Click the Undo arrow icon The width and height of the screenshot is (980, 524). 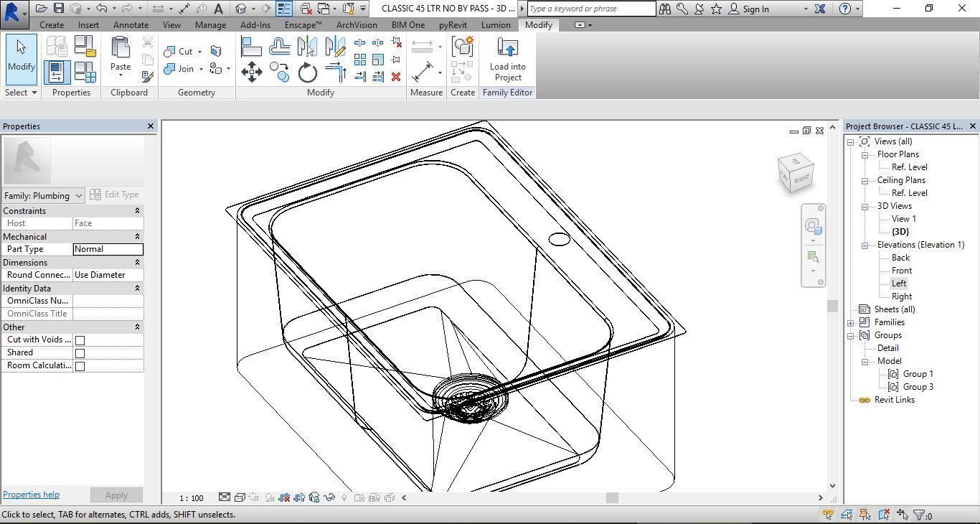(x=102, y=9)
